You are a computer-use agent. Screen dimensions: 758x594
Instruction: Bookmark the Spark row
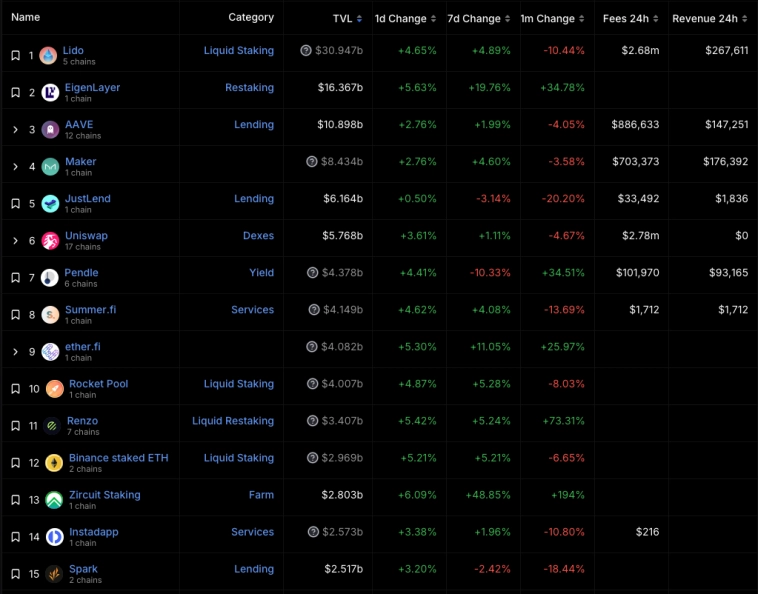point(15,574)
